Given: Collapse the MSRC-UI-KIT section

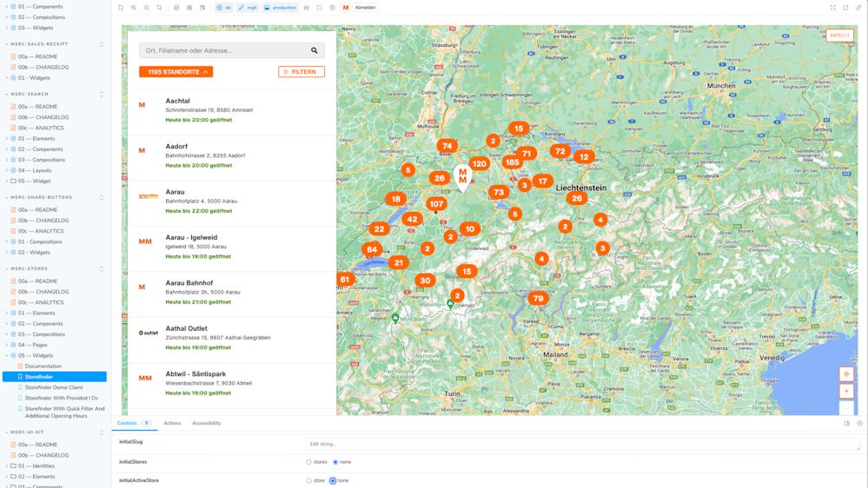Looking at the screenshot, I should [x=27, y=432].
